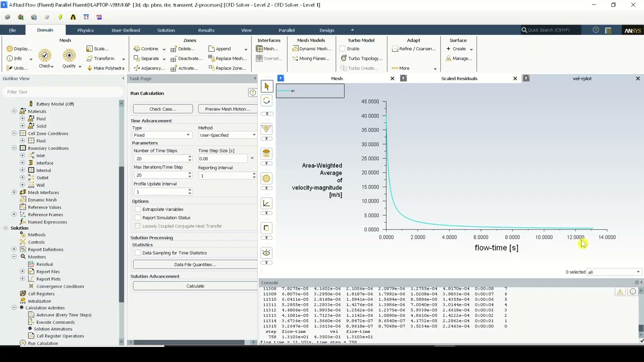Click Data File Quantities button

(x=195, y=264)
